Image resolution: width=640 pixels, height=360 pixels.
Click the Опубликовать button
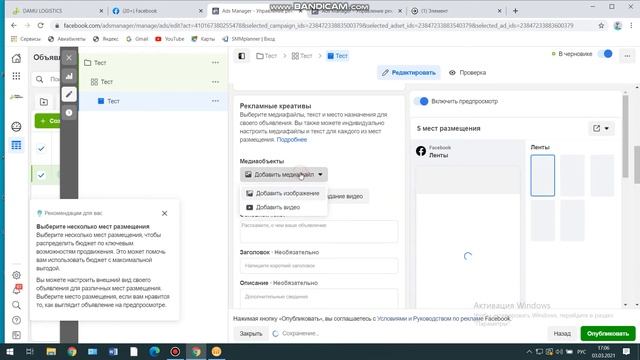tap(608, 333)
